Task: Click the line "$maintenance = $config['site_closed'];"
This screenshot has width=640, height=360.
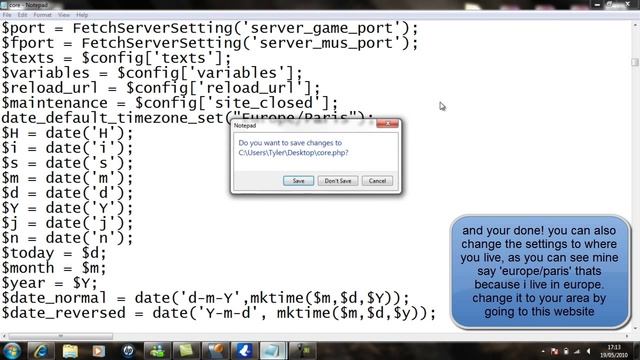Action: (x=170, y=103)
